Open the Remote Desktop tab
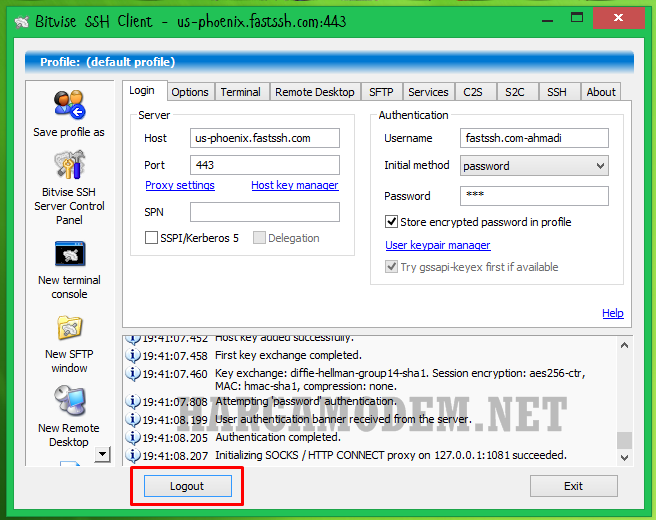Viewport: 656px width, 520px height. (315, 92)
